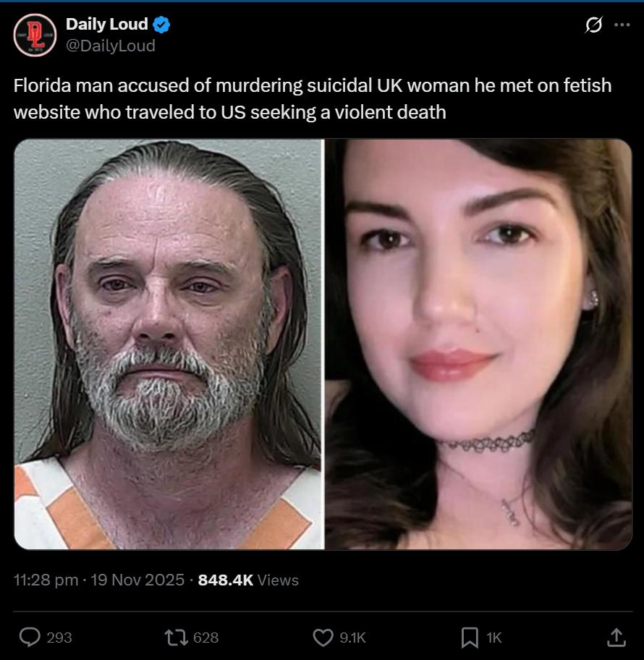Click the 1K bookmarks count
The height and width of the screenshot is (660, 644).
(494, 638)
